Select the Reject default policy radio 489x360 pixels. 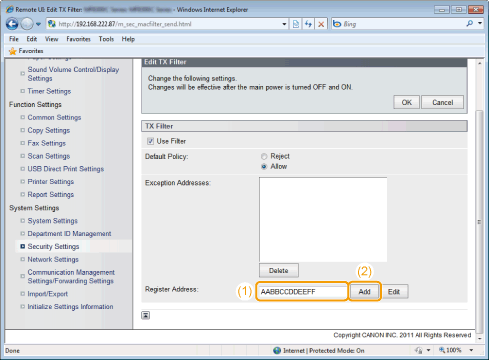264,156
